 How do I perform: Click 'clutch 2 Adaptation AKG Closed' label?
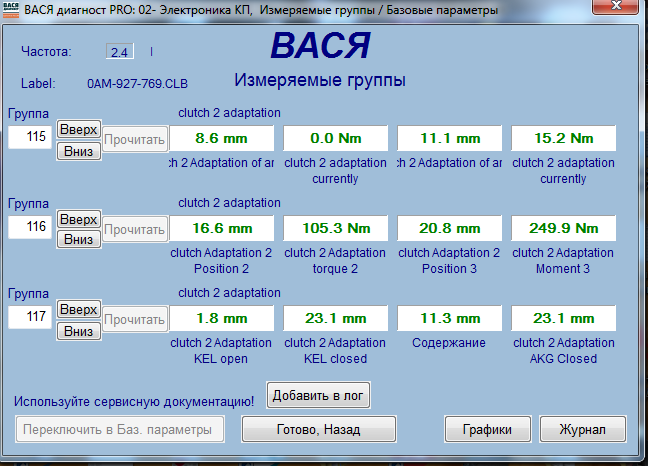(564, 351)
